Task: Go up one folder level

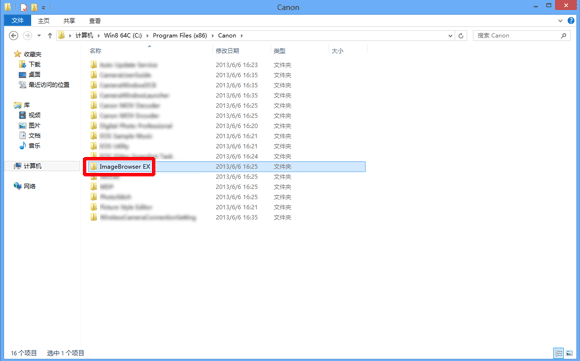Action: tap(50, 36)
